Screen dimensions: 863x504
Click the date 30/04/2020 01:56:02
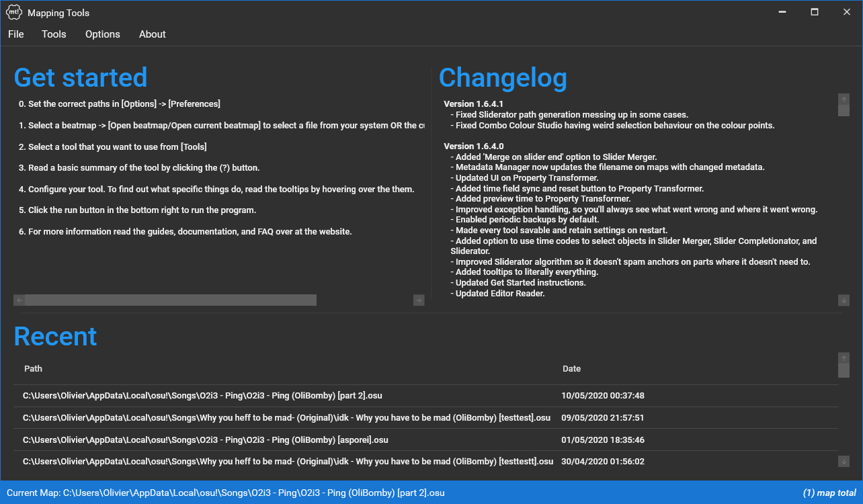[603, 462]
